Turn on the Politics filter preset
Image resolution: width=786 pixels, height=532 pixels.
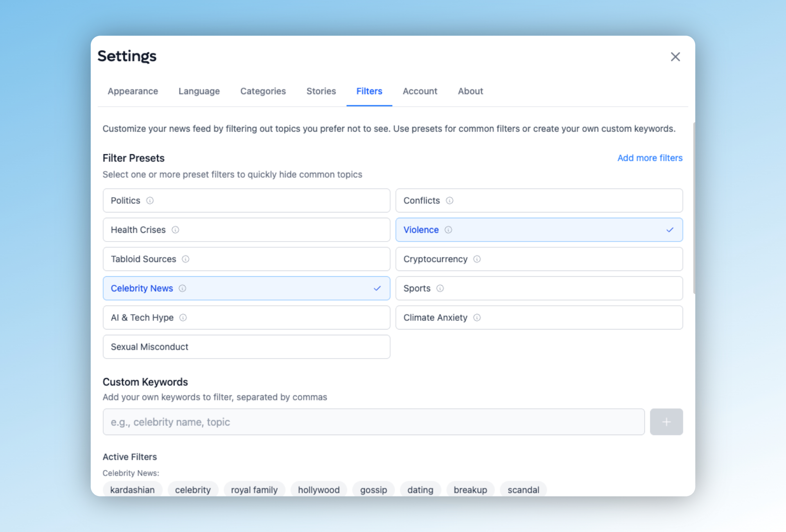(x=246, y=201)
